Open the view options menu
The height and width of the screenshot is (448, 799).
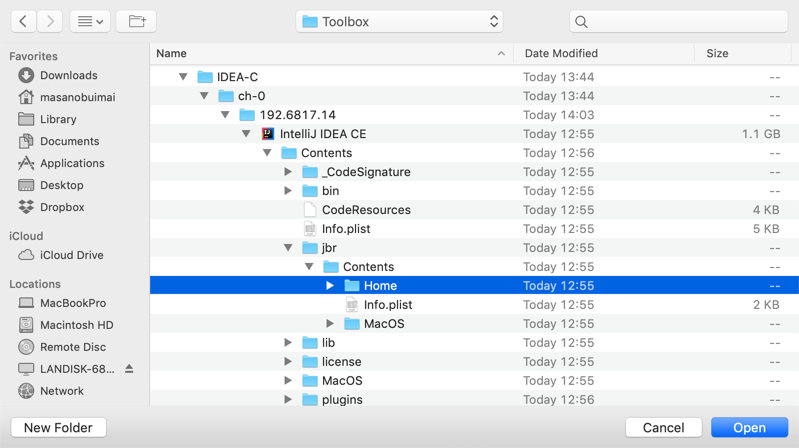point(90,21)
